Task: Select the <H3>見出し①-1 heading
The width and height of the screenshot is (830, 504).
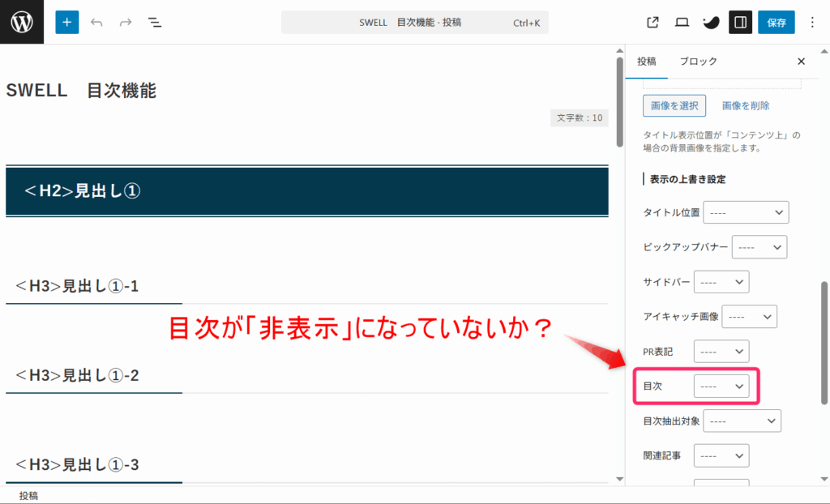Action: (77, 286)
